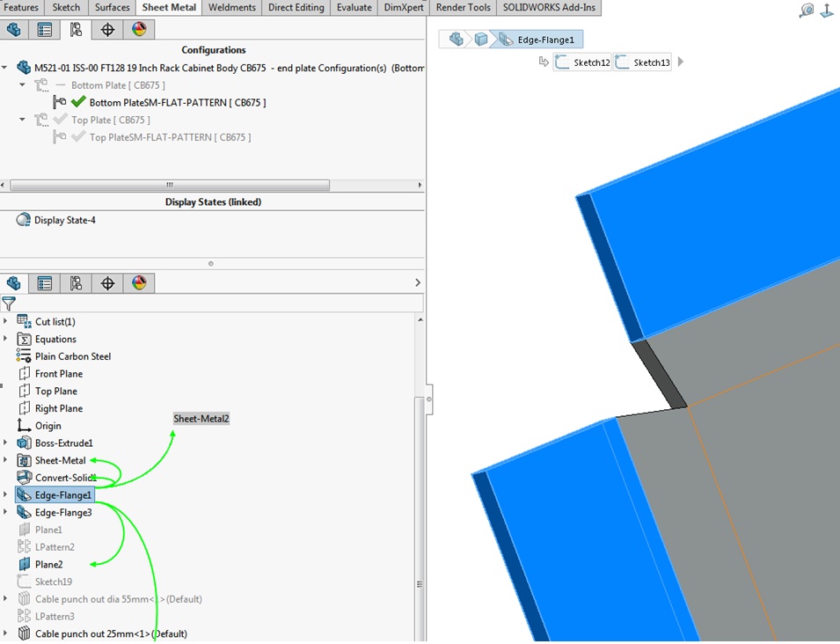Click the Cable punch out 25mm icon
840x644 pixels.
[x=24, y=633]
